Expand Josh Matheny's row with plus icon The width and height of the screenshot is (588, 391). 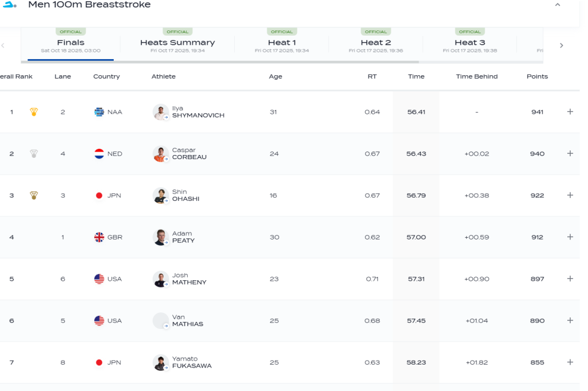570,279
